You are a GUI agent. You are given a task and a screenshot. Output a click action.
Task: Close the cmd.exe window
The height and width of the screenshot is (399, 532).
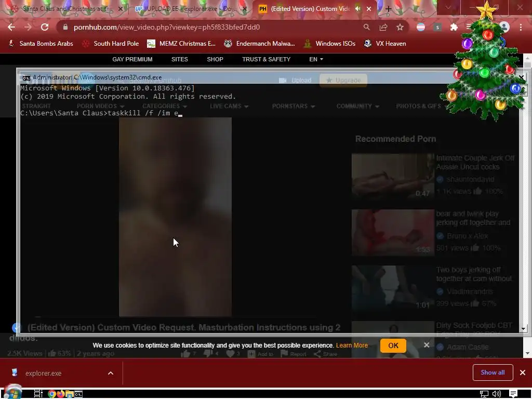522,78
